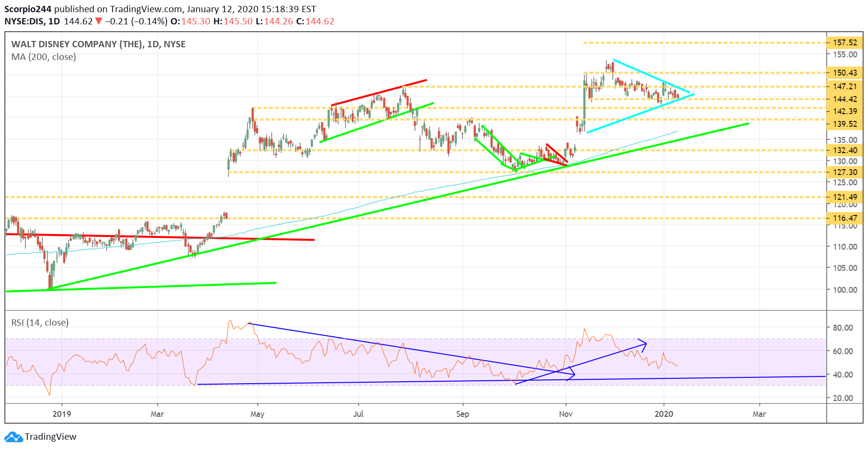
Task: Click the high price value 145.50
Action: (238, 21)
